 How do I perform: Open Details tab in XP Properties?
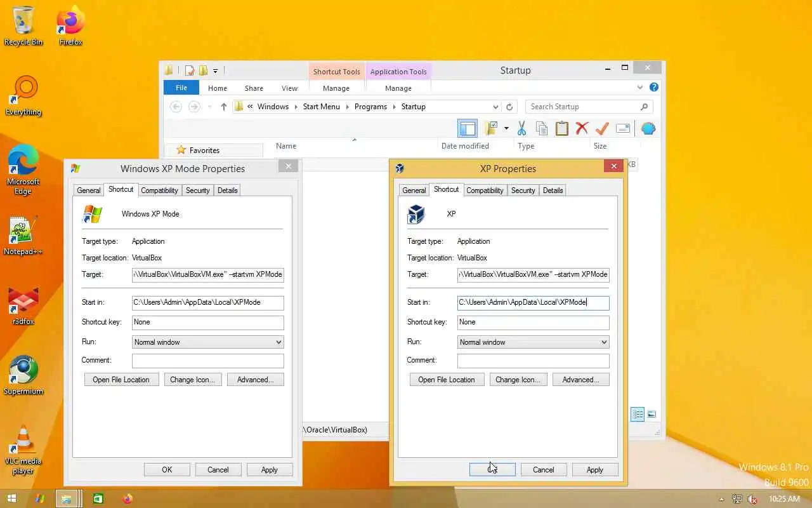(553, 190)
